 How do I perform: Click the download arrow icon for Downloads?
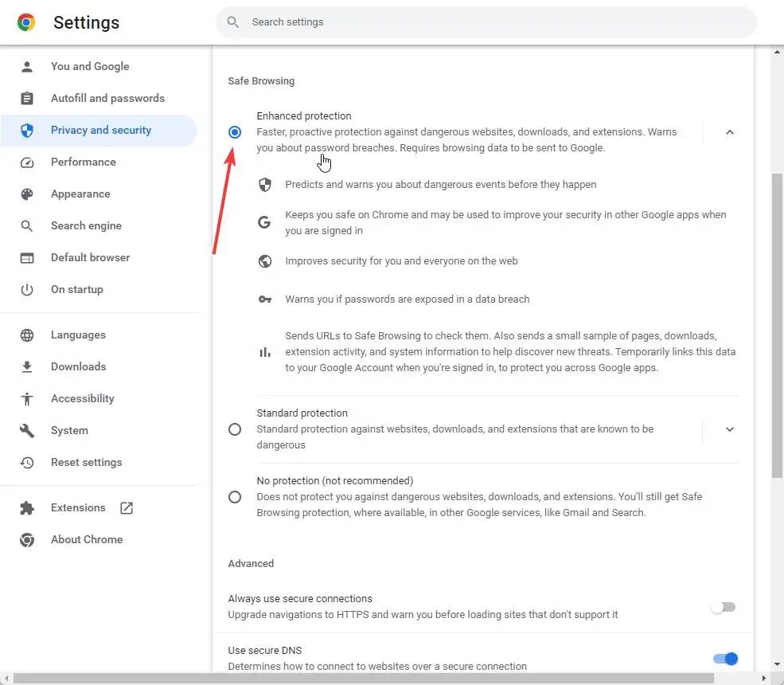click(x=27, y=367)
